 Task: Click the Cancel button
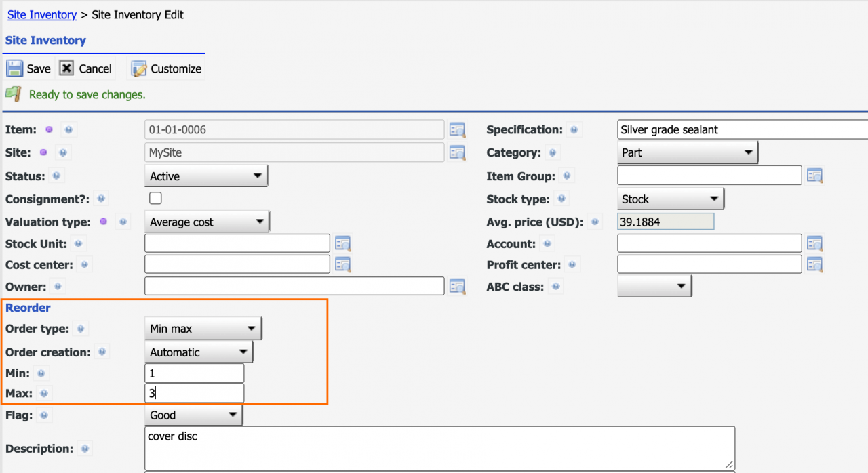[x=85, y=68]
